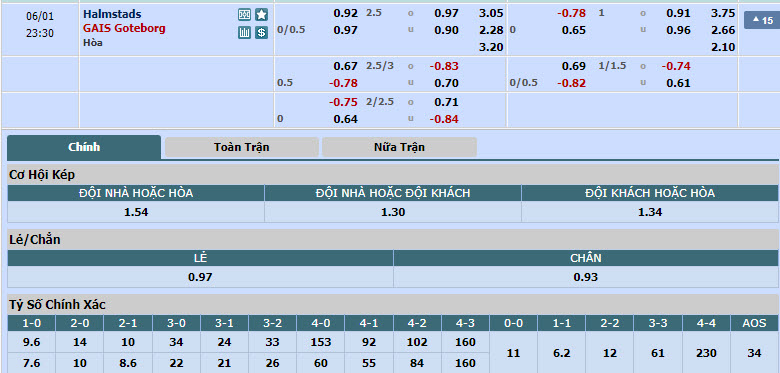This screenshot has width=780, height=373.
Task: Pick Đội Nhà Hoặc Đội Khách odds 1.30
Action: coord(393,212)
